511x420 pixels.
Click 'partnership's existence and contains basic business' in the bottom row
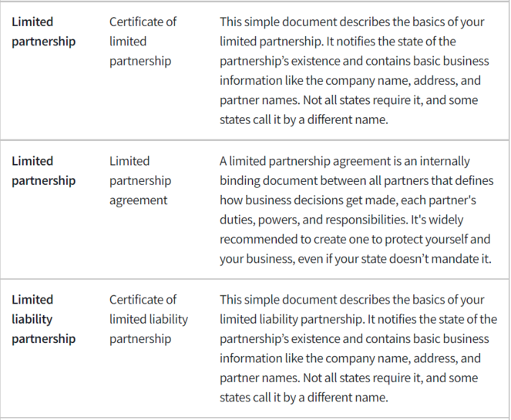[355, 339]
